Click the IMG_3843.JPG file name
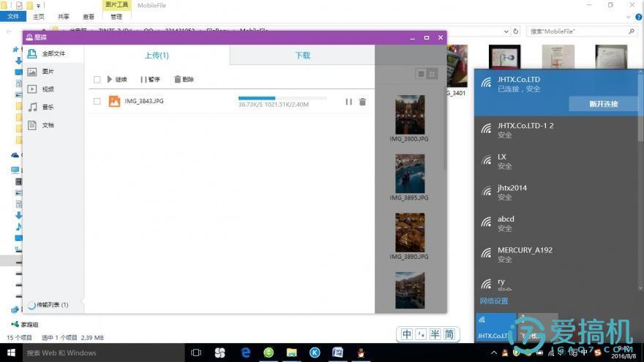Image resolution: width=644 pixels, height=362 pixels. point(143,101)
